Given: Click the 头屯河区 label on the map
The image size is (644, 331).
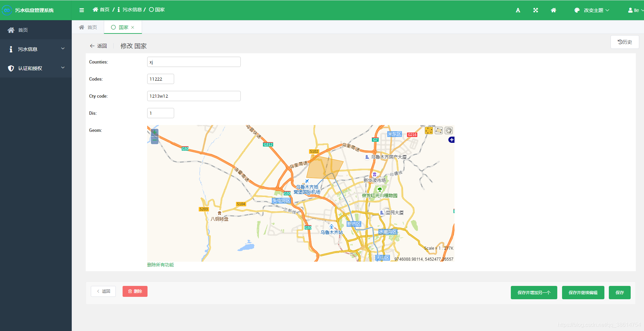Looking at the screenshot, I should (x=281, y=201).
